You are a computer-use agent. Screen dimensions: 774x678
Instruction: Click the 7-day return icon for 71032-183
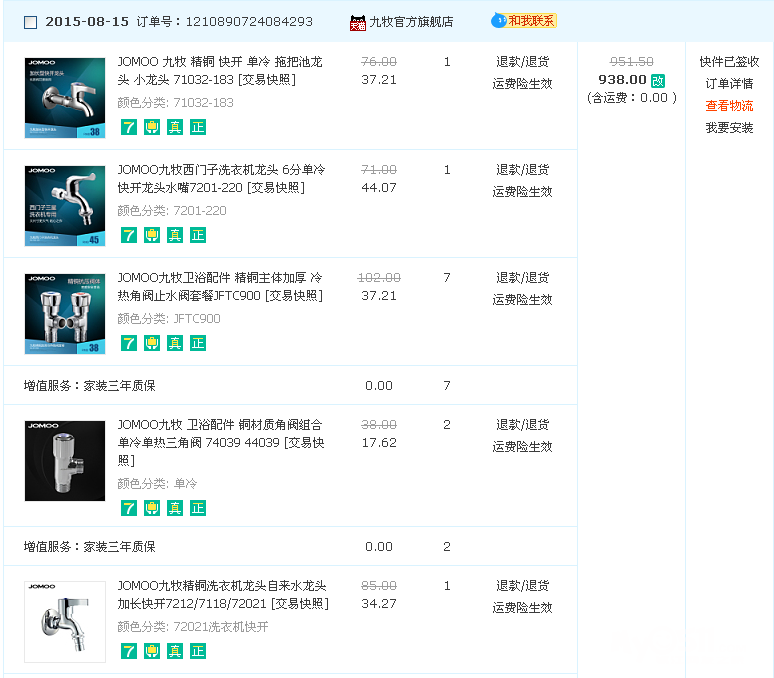coord(128,127)
